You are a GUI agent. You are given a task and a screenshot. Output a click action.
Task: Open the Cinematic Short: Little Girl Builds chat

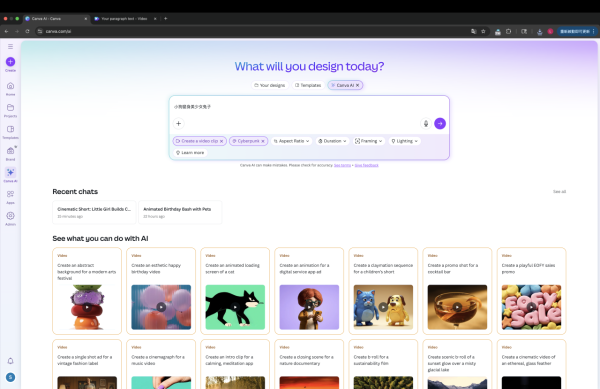tap(94, 212)
